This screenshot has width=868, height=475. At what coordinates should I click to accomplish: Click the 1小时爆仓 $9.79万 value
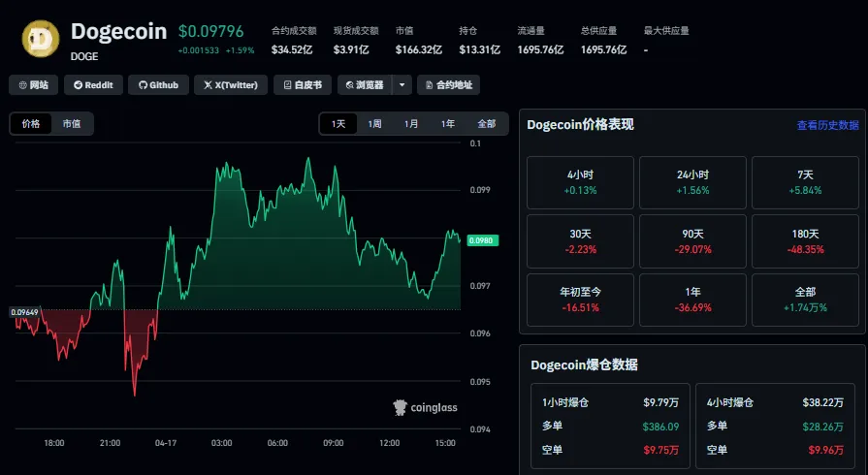pyautogui.click(x=661, y=402)
